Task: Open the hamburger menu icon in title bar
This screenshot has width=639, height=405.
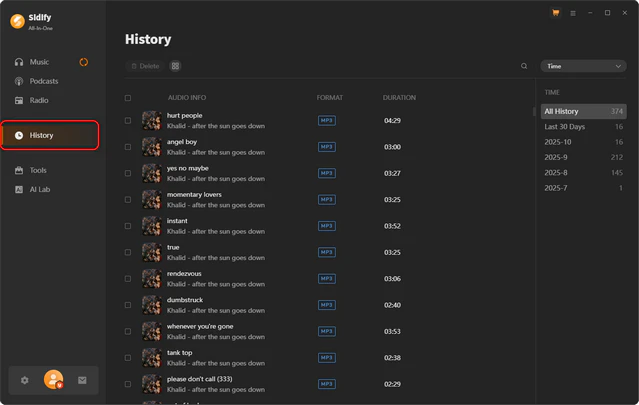Action: pos(573,13)
